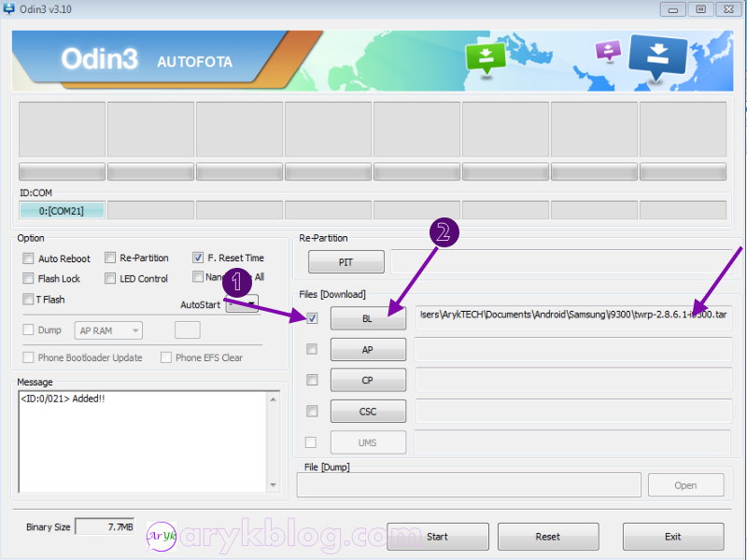Enable the Flash Lock checkbox
The image size is (747, 560).
point(28,278)
